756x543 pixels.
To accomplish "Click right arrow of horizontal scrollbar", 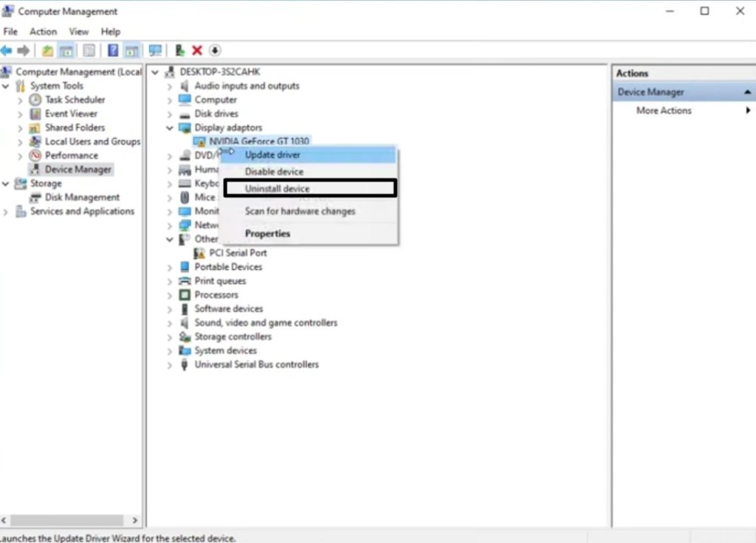I will coord(134,520).
